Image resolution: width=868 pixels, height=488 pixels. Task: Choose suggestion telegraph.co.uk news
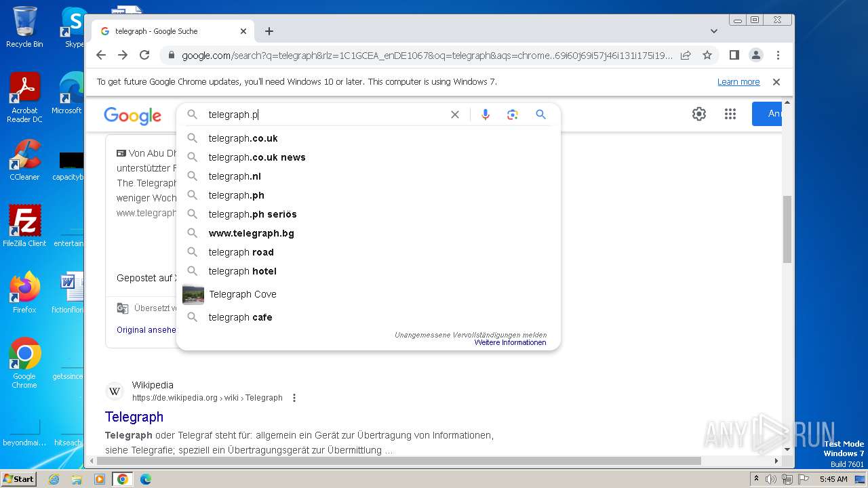[x=368, y=157]
